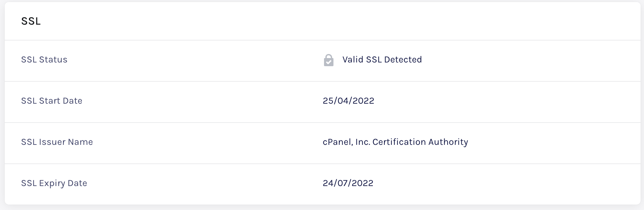This screenshot has height=210, width=644.
Task: Select the expiry date 24/07/2022
Action: 348,183
